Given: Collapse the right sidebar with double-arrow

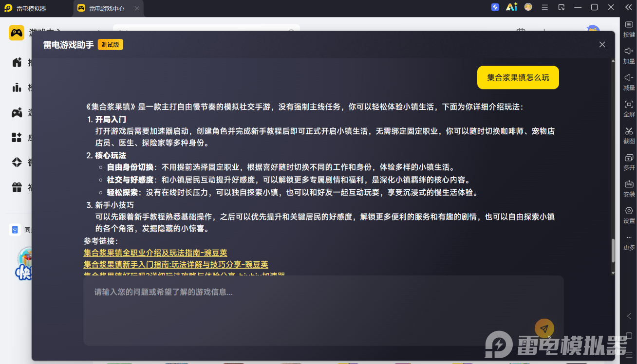Looking at the screenshot, I should (x=629, y=7).
